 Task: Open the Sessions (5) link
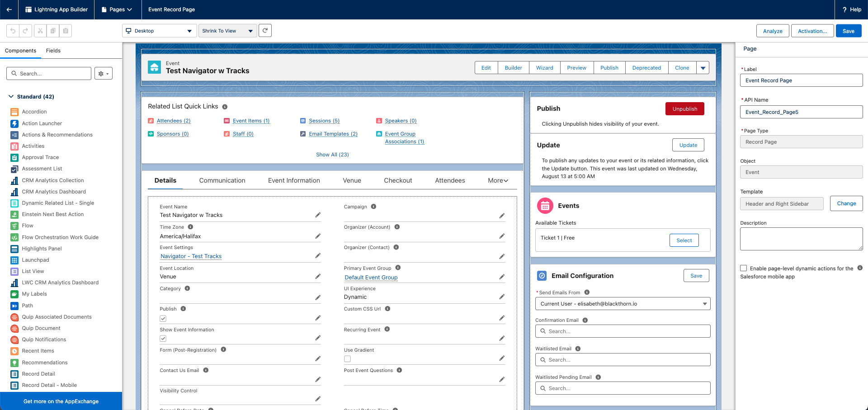coord(324,121)
